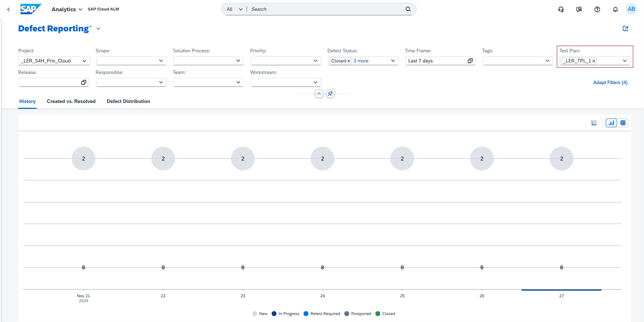Click the search magnifier icon
644x322 pixels.
point(408,9)
